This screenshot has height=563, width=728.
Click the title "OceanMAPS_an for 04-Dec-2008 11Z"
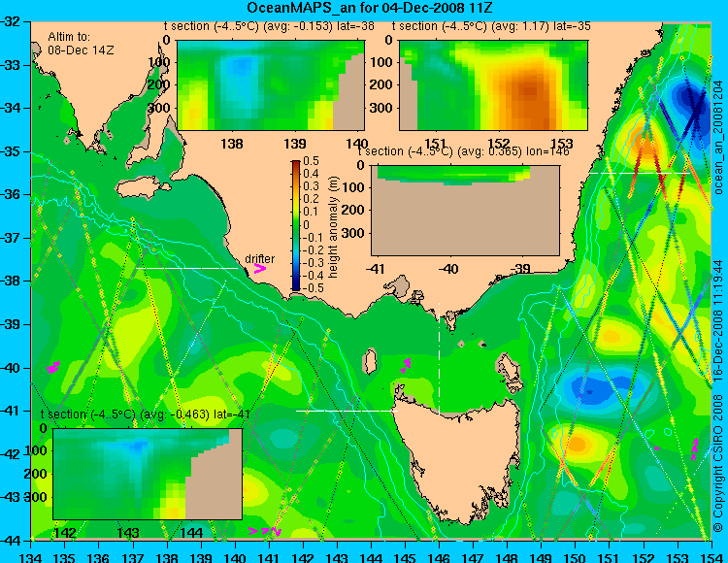click(370, 8)
